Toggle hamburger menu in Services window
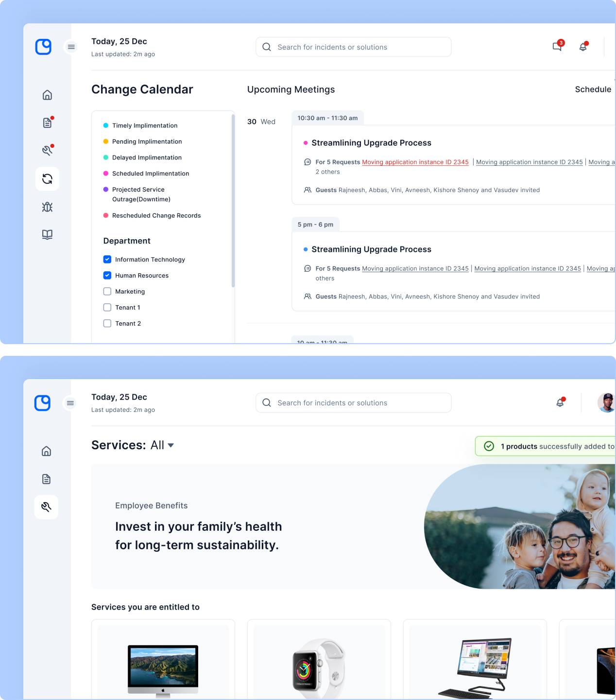The height and width of the screenshot is (700, 616). coord(70,403)
